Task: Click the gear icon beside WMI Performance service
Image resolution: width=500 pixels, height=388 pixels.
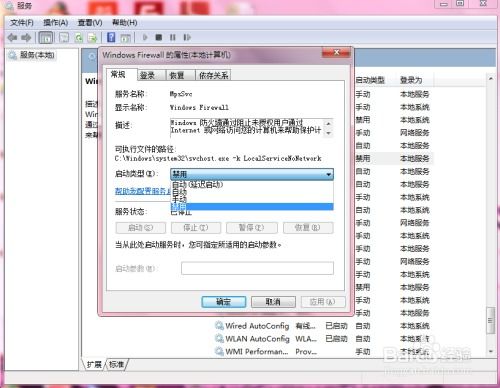Action: click(219, 351)
